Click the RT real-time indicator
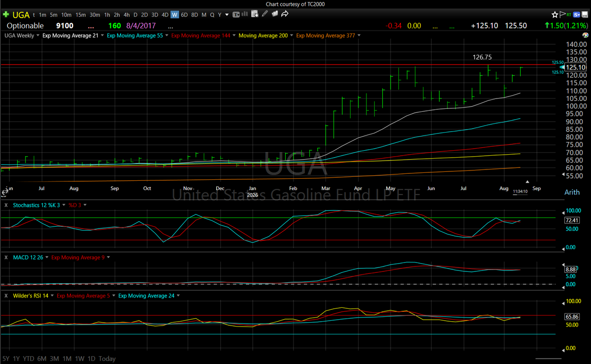The height and width of the screenshot is (364, 591). (x=569, y=15)
